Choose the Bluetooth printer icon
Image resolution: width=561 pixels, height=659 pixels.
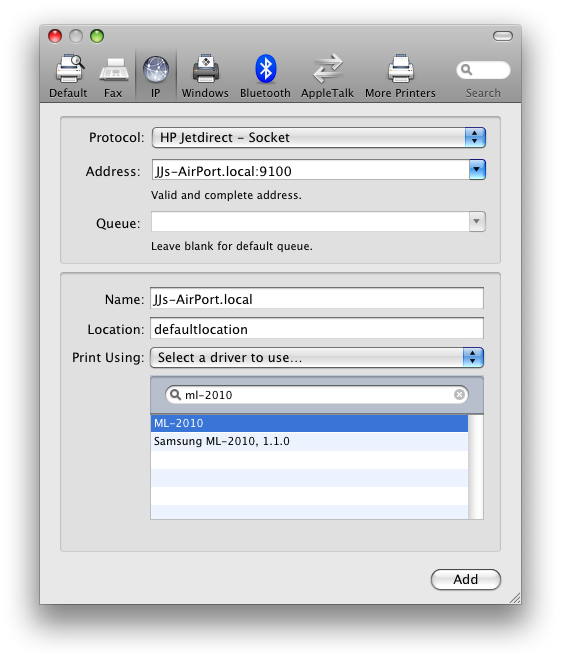pyautogui.click(x=265, y=76)
